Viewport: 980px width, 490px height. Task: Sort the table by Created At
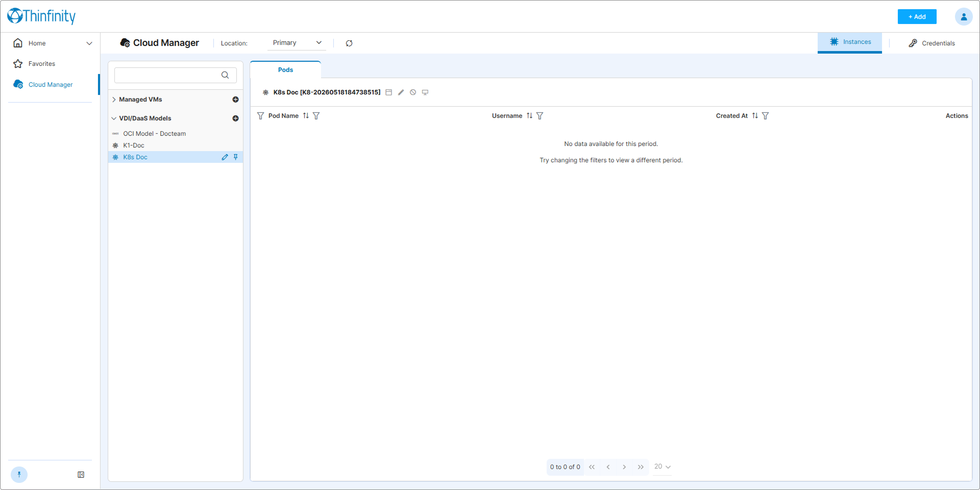(x=755, y=116)
